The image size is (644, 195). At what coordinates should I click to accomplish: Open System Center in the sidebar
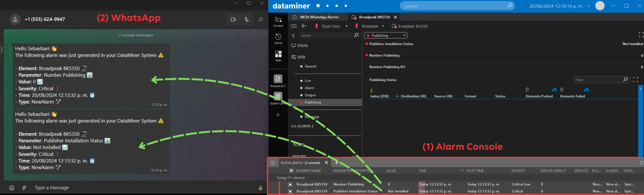click(x=278, y=98)
